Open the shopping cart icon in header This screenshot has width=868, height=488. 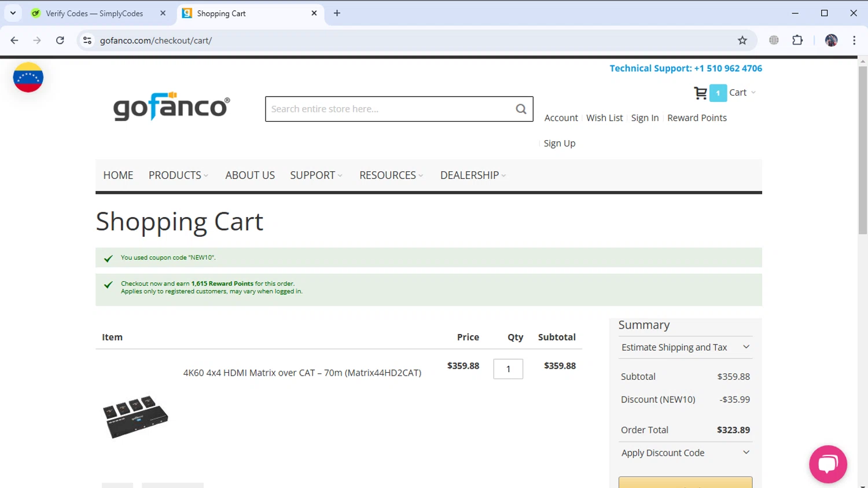tap(700, 93)
